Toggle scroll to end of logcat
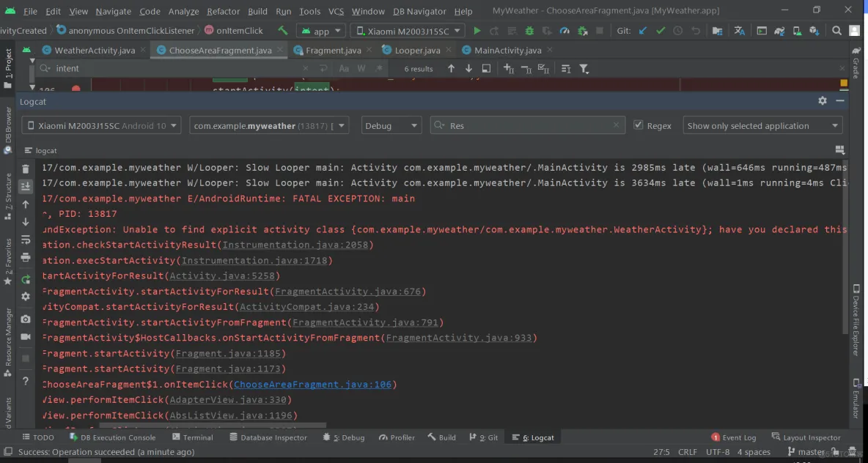Viewport: 868px width, 463px height. pos(26,186)
